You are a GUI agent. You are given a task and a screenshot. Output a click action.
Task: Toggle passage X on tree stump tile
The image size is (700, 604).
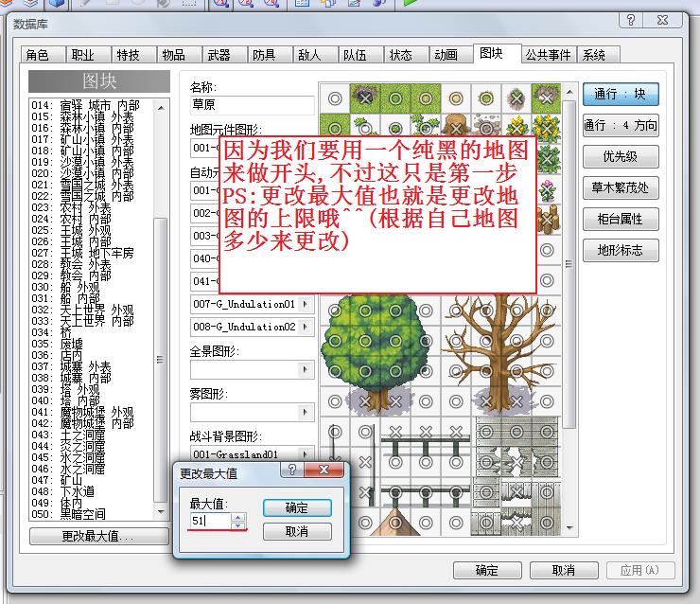point(456,129)
